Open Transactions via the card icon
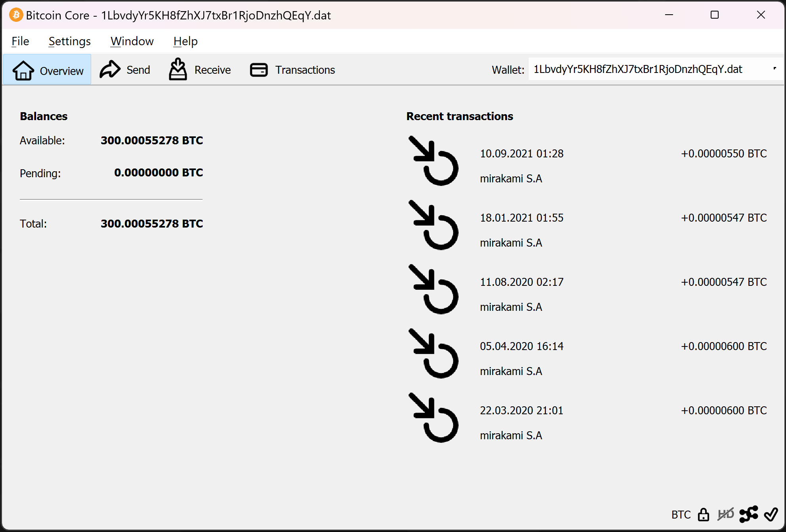 pyautogui.click(x=258, y=69)
